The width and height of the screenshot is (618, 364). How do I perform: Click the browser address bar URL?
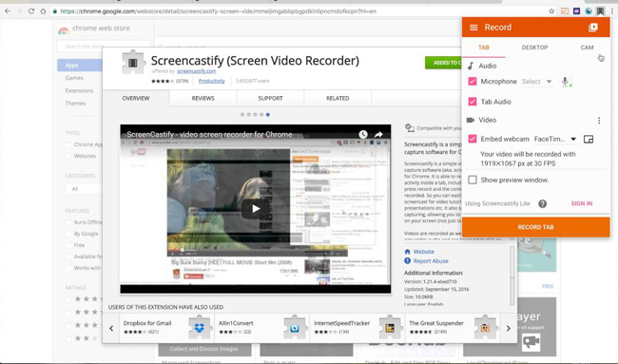[219, 11]
